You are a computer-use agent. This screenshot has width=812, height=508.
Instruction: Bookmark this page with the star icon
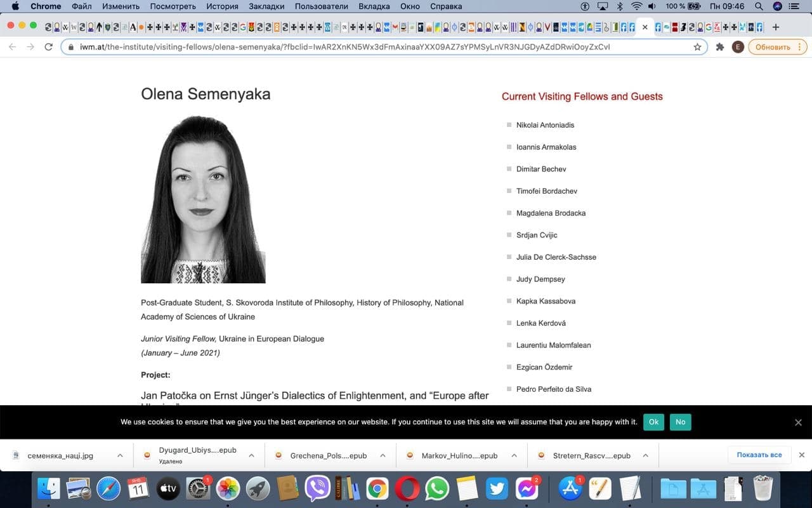point(697,47)
